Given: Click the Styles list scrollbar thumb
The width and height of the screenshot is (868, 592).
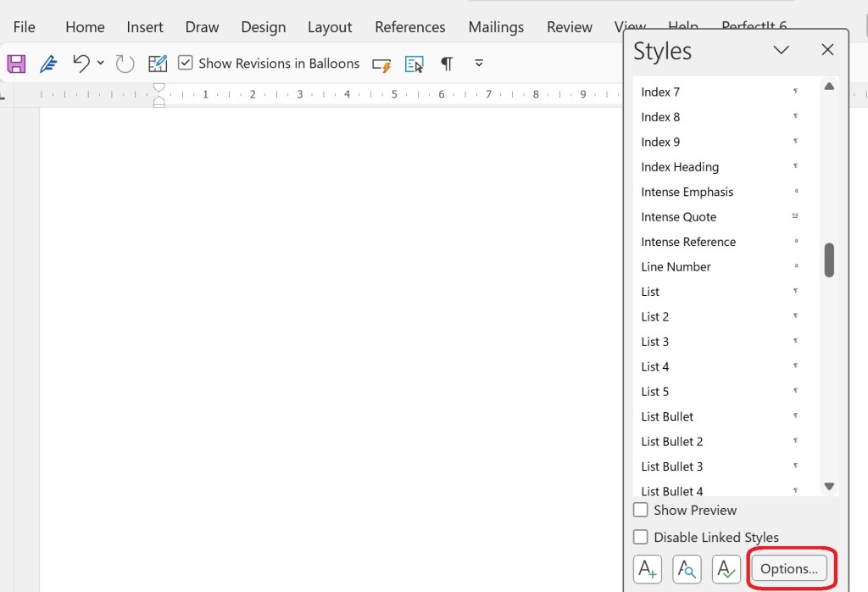Looking at the screenshot, I should (829, 260).
